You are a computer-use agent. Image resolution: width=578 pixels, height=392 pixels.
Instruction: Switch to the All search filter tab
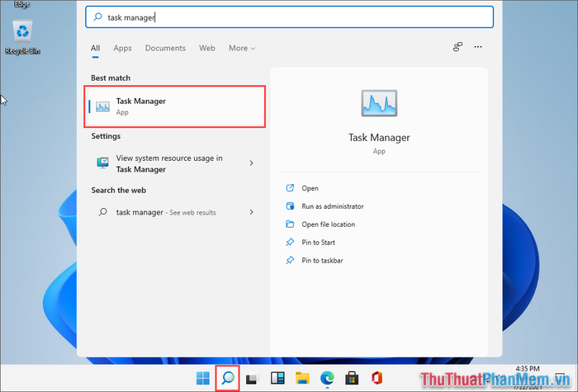tap(95, 48)
